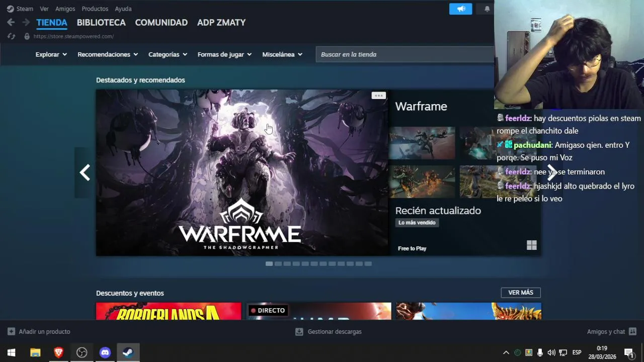Open the Ver menu

(x=44, y=9)
